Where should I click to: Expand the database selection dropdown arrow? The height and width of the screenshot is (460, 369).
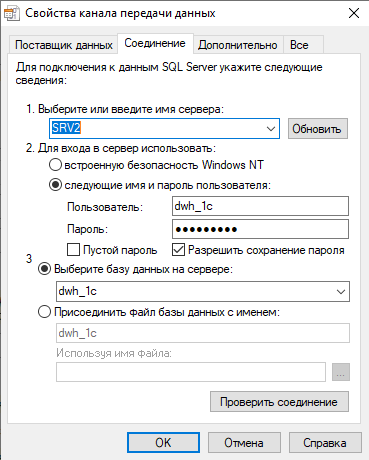[x=341, y=292]
